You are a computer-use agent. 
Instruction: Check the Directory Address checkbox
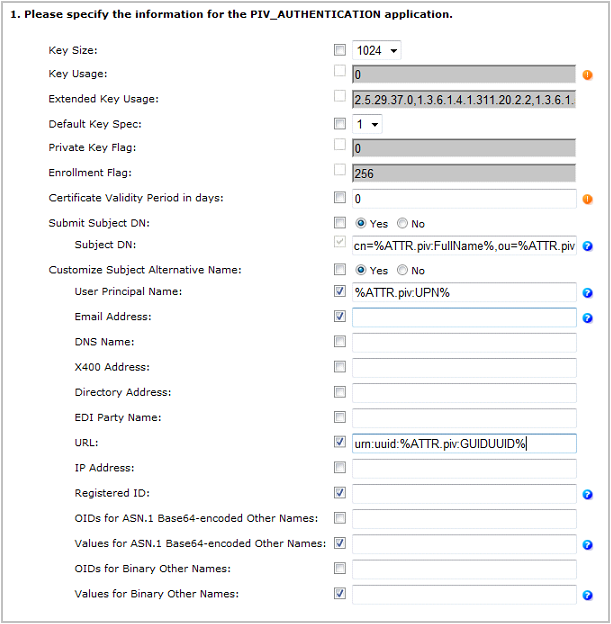340,392
